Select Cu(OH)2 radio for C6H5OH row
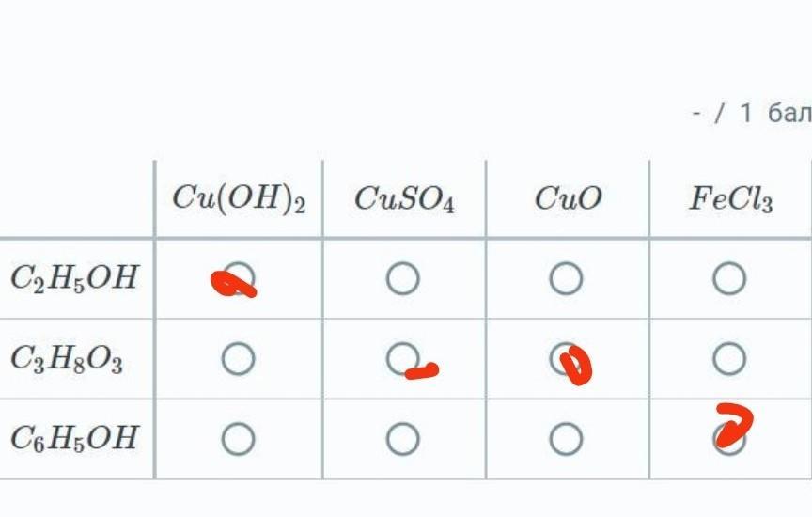Viewport: 812px width, 517px height. (x=239, y=439)
